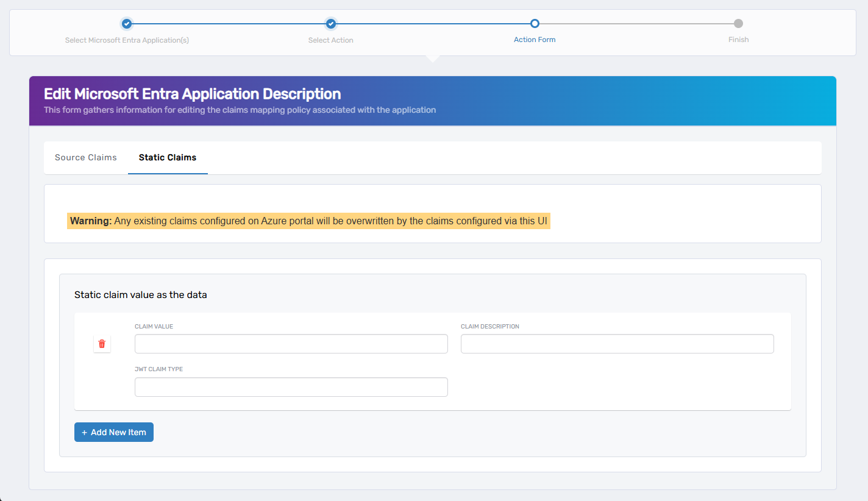This screenshot has width=868, height=501.
Task: Focus the CLAIM VALUE input field
Action: point(291,344)
